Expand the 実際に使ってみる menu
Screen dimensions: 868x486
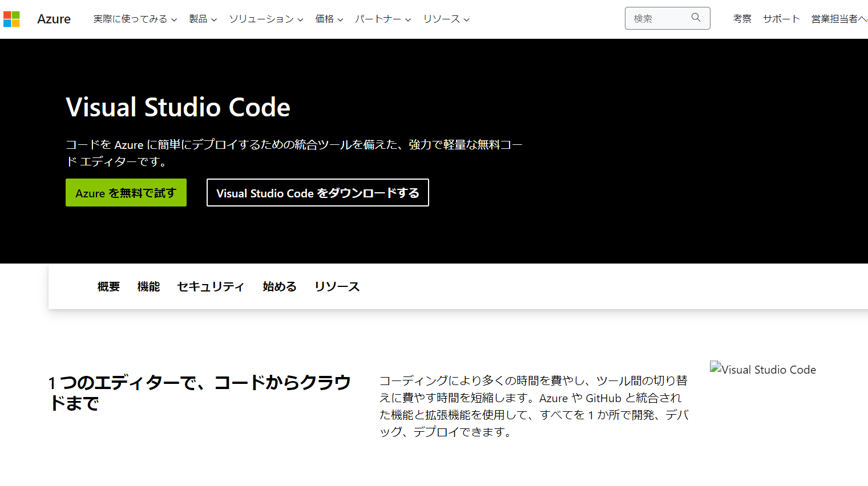(135, 19)
